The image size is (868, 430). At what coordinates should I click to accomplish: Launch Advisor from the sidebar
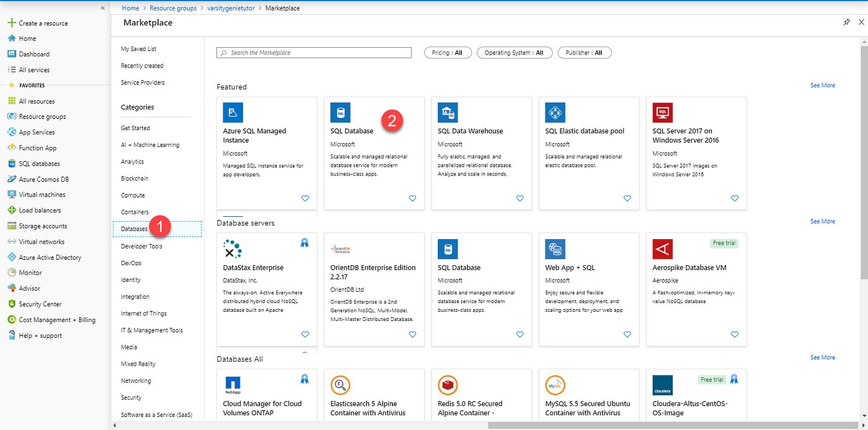point(29,287)
